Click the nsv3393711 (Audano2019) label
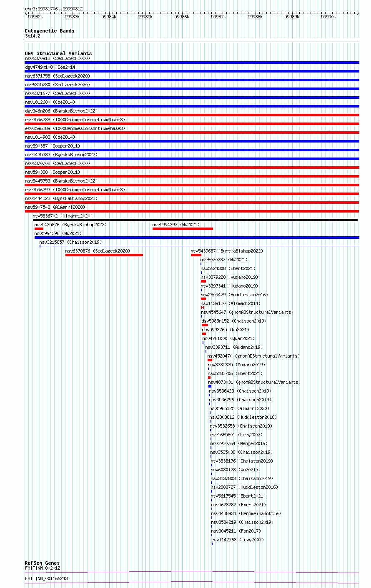The width and height of the screenshot is (371, 588). click(234, 347)
